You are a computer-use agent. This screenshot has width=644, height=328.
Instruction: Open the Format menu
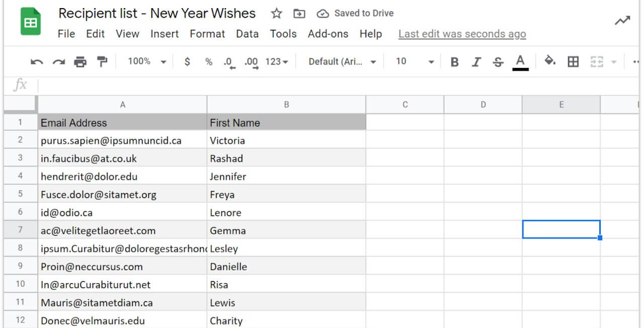point(207,34)
